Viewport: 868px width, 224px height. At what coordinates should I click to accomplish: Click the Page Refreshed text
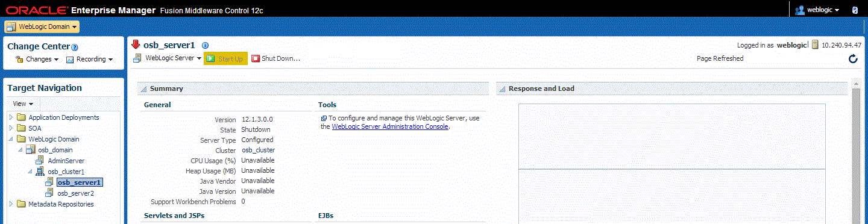pos(720,58)
